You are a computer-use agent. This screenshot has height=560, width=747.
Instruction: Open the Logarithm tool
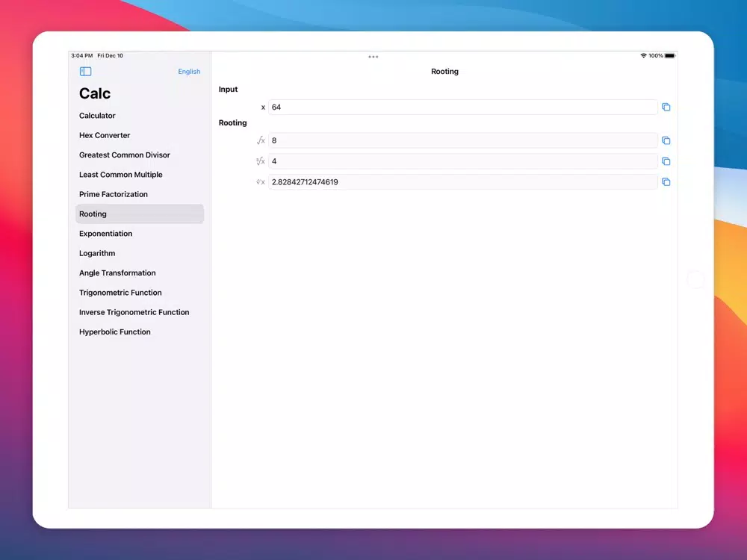140,253
